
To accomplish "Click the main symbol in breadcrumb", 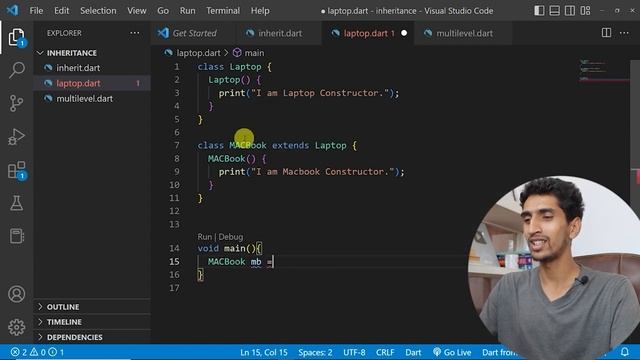I will pyautogui.click(x=249, y=53).
